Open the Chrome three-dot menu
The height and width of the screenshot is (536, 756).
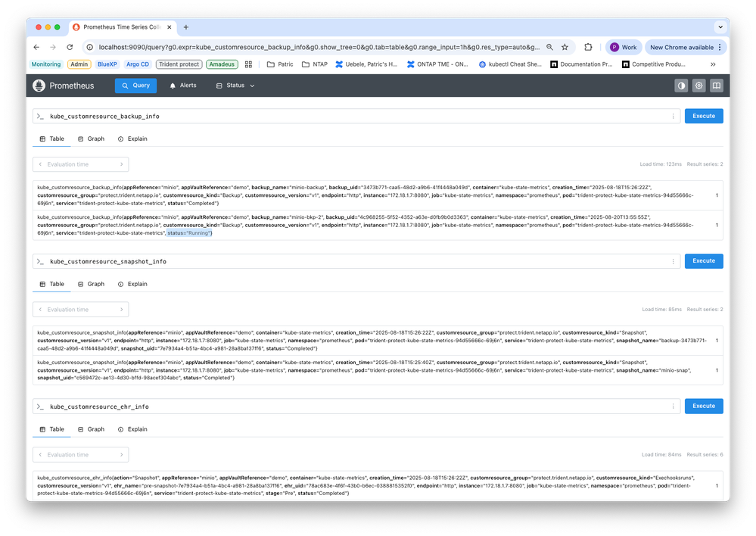tap(720, 47)
